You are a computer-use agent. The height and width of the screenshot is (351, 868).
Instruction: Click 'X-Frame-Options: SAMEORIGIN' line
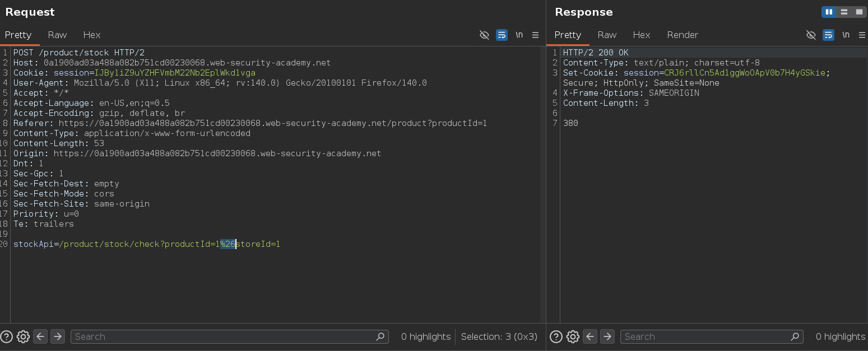pyautogui.click(x=631, y=93)
